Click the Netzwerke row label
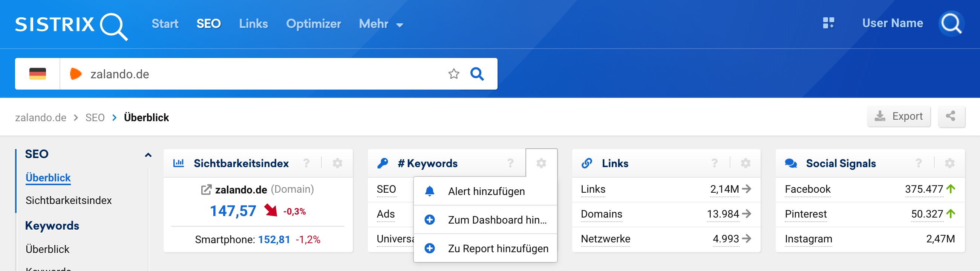 point(605,239)
